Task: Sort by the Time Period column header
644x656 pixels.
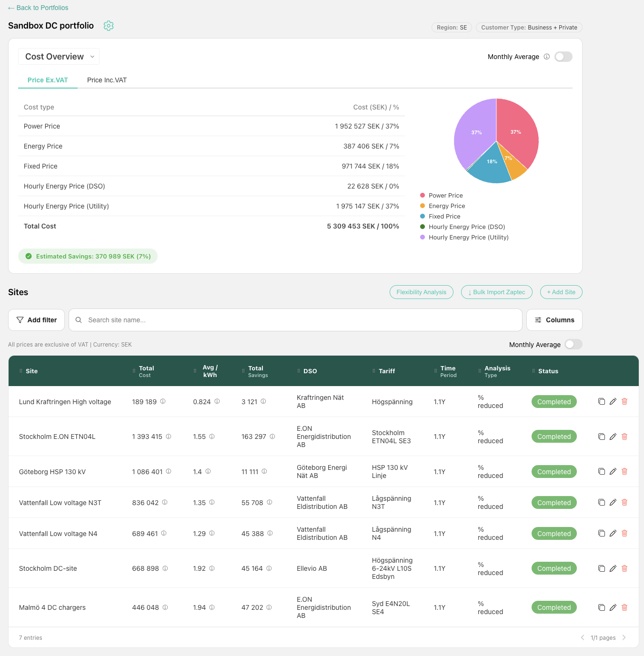Action: [448, 371]
